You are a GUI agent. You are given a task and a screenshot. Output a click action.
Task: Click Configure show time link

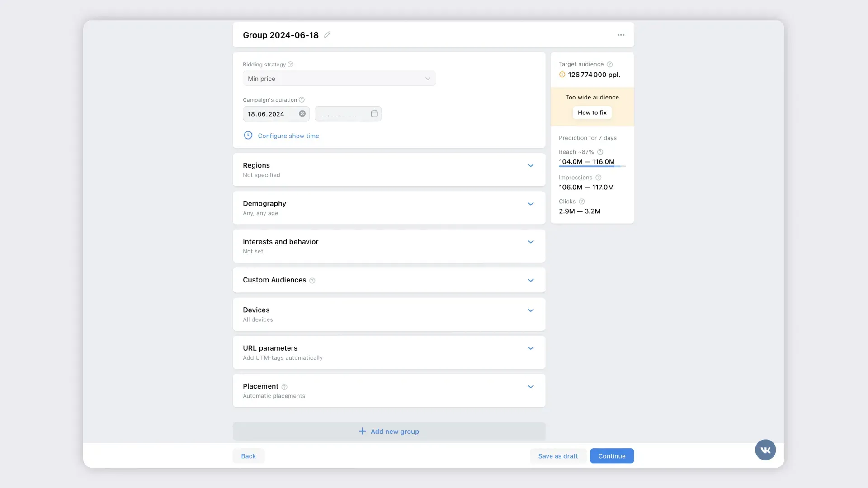[288, 136]
